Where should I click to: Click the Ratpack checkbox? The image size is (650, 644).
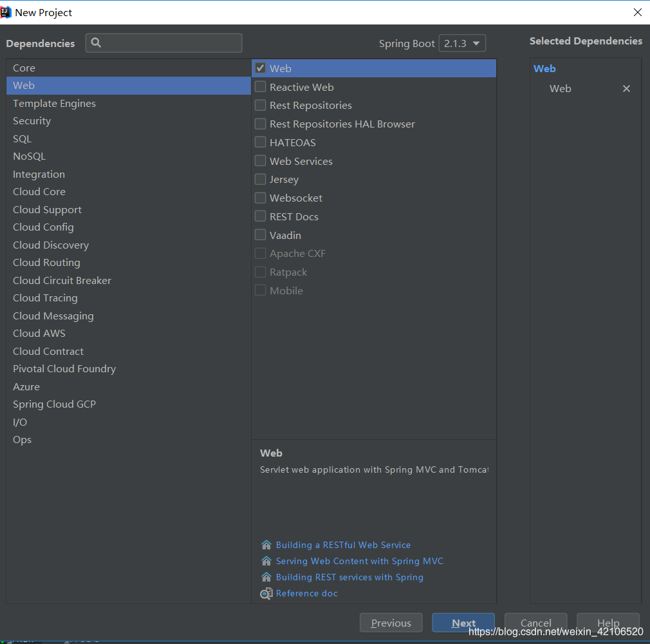pos(261,272)
